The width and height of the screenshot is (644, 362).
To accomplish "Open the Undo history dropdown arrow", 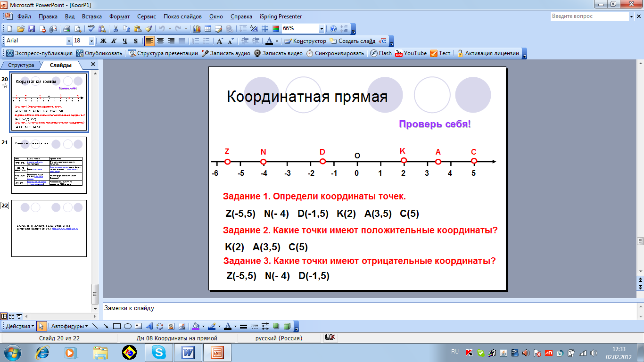I will pyautogui.click(x=169, y=29).
